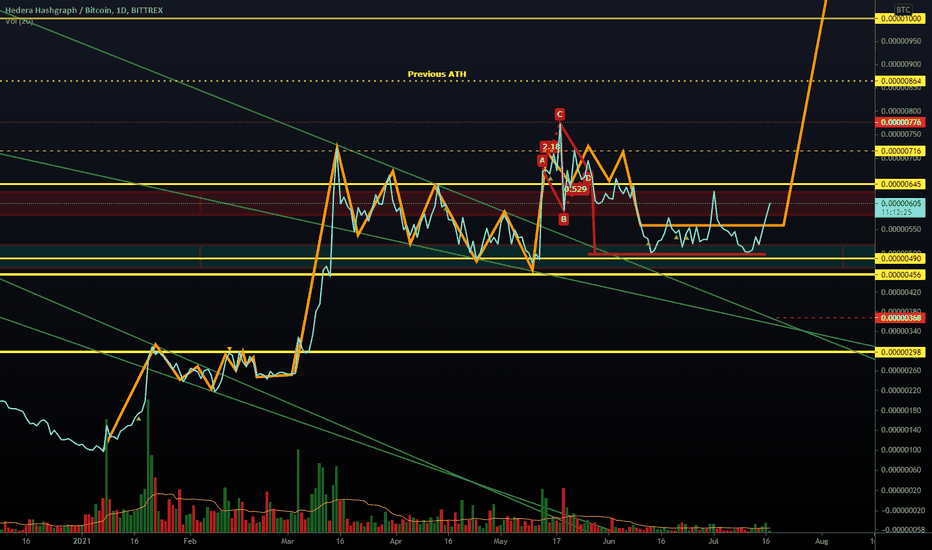932x550 pixels.
Task: Open the BTC currency selector on price axis
Action: pos(903,10)
